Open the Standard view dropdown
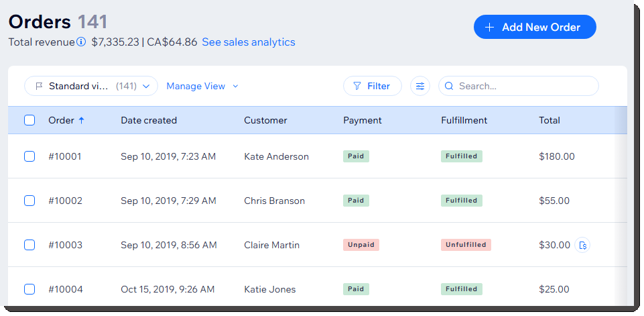644x316 pixels. click(x=91, y=86)
